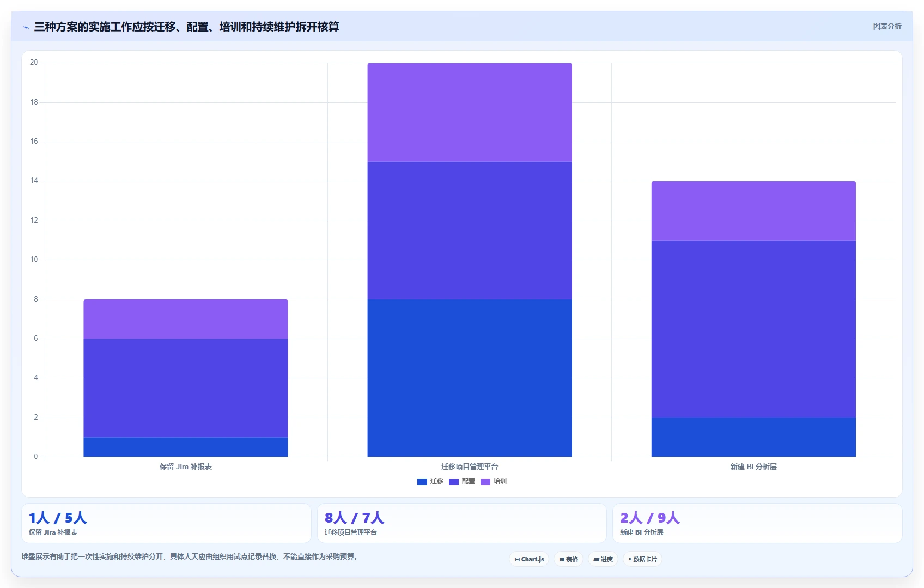Click the y-axis tick label 20
The width and height of the screenshot is (924, 588).
coord(34,63)
